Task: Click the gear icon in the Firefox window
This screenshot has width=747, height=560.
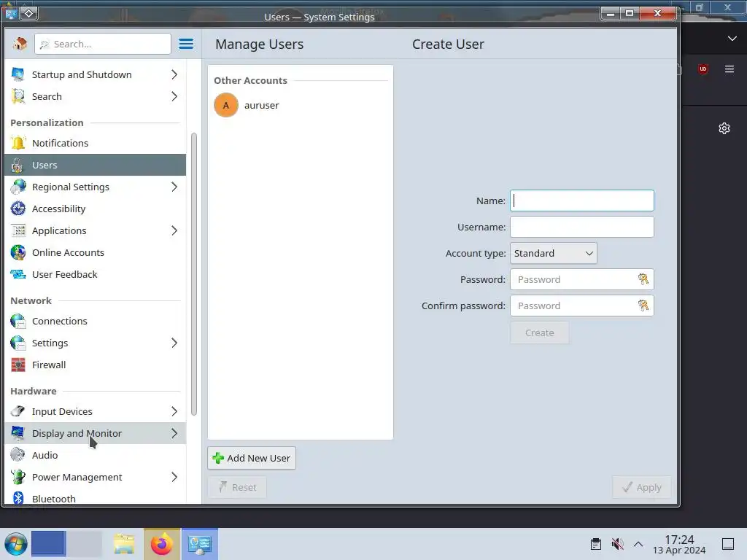Action: 724,128
